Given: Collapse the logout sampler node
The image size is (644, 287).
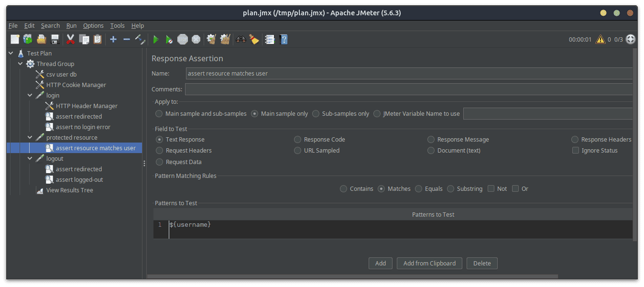Looking at the screenshot, I should (30, 159).
